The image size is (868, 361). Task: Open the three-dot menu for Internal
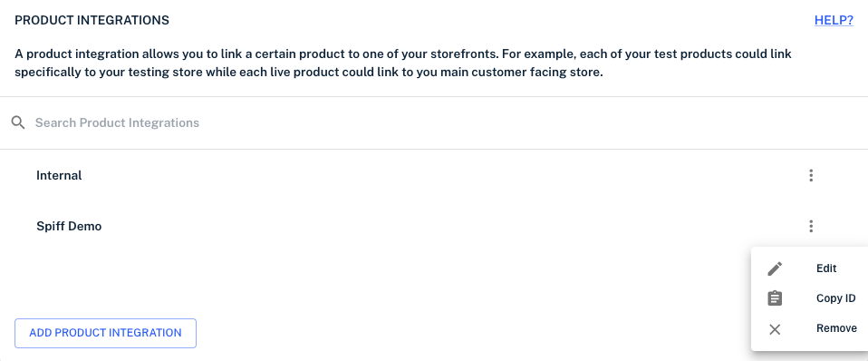click(x=811, y=176)
